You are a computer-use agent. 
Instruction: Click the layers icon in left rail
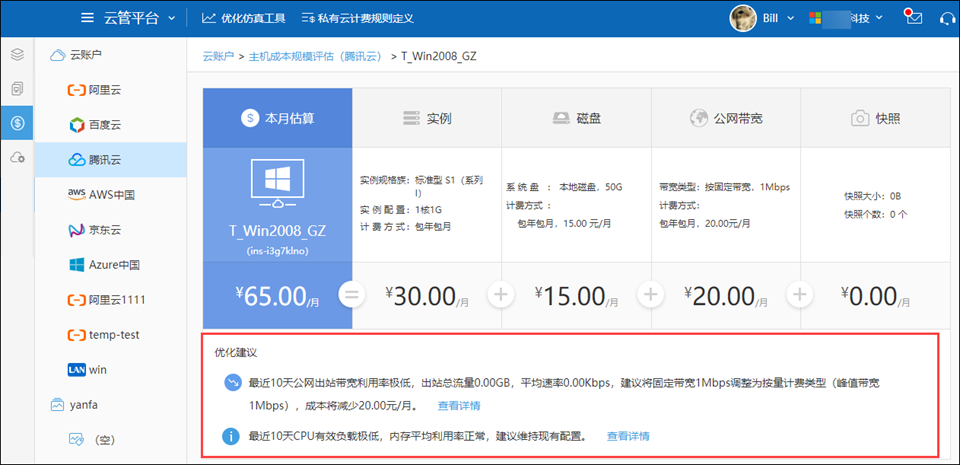point(17,54)
